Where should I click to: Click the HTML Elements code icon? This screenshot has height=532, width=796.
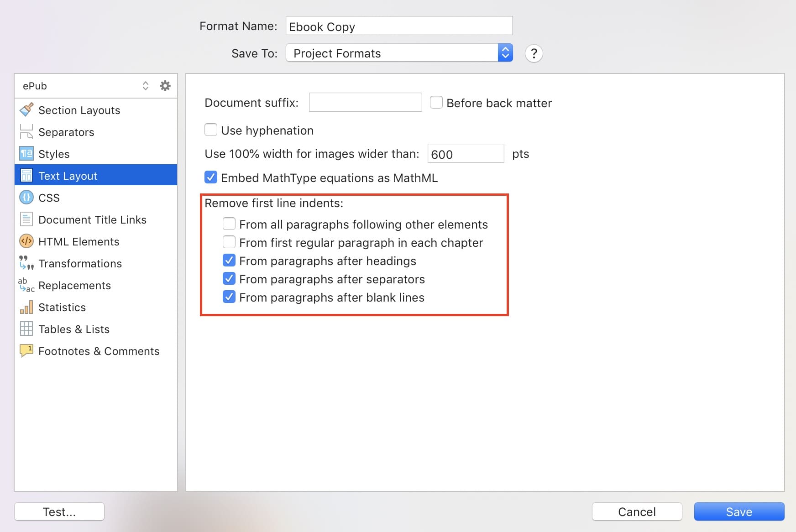click(x=26, y=241)
